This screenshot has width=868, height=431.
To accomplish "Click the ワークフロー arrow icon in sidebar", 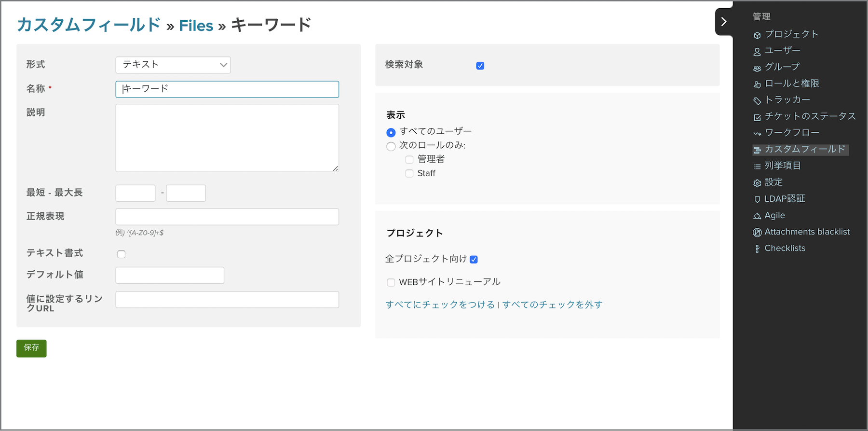I will click(x=757, y=134).
